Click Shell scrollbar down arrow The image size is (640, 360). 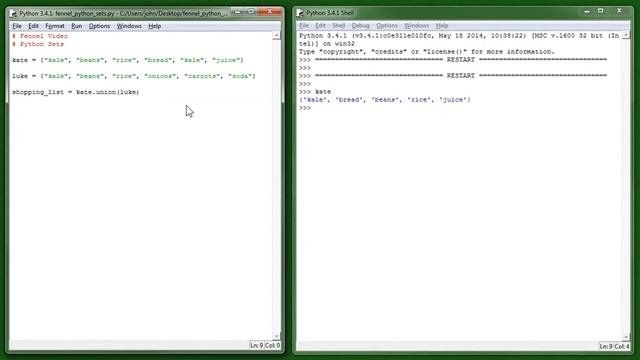pyautogui.click(x=626, y=336)
